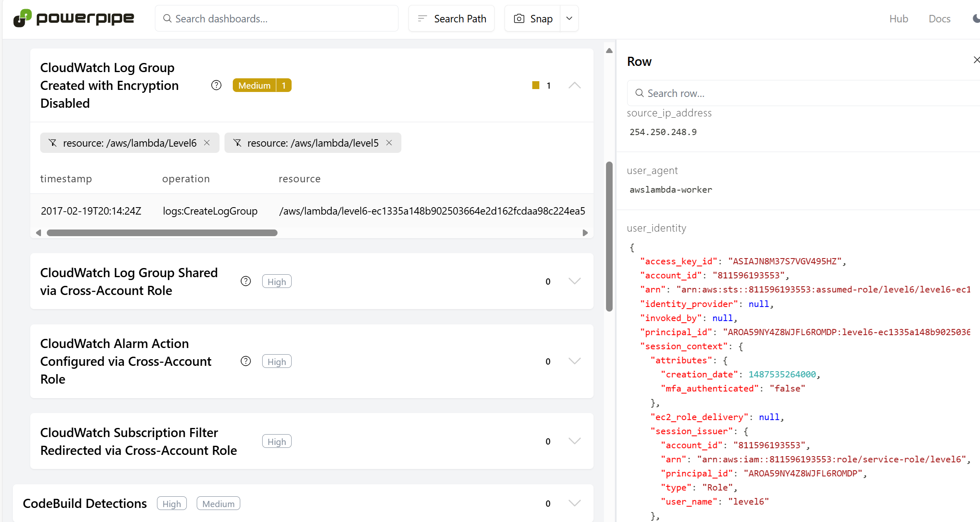Screen dimensions: 980x522
Task: Click the search magnifier icon in dashboards search
Action: 167,19
